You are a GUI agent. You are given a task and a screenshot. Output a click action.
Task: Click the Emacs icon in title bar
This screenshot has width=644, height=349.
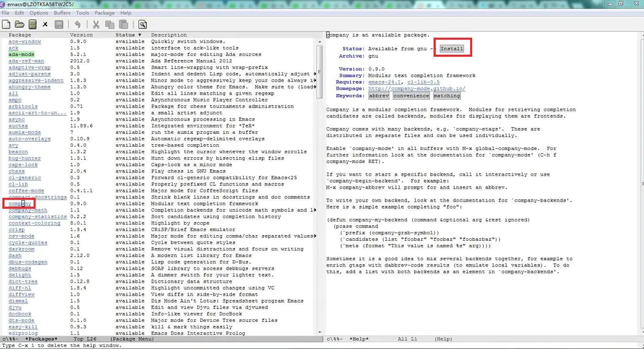(3, 4)
